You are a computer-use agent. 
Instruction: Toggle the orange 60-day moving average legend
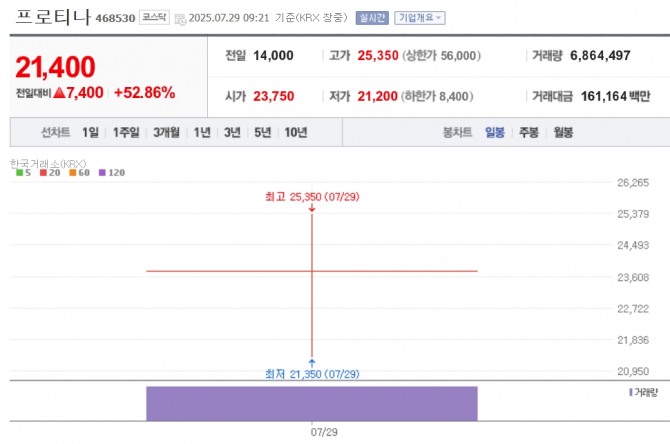(79, 173)
